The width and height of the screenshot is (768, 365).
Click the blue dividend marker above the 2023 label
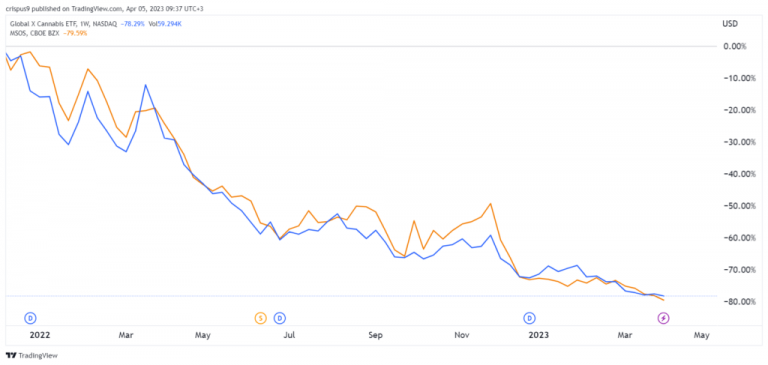(530, 318)
